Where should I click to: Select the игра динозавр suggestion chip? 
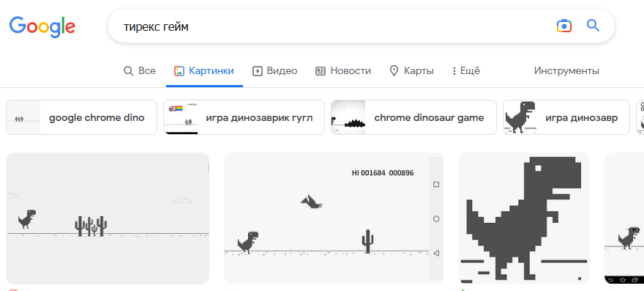[566, 117]
